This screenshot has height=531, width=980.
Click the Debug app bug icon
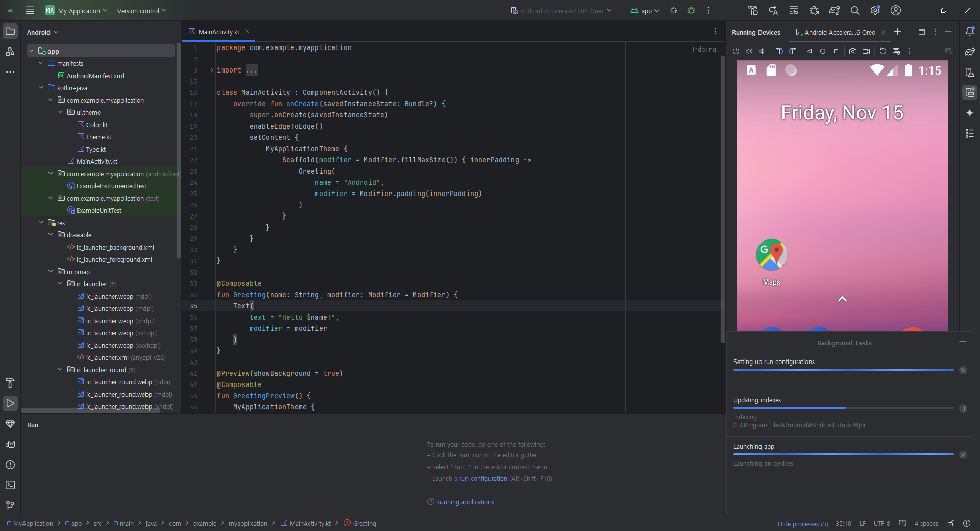691,10
